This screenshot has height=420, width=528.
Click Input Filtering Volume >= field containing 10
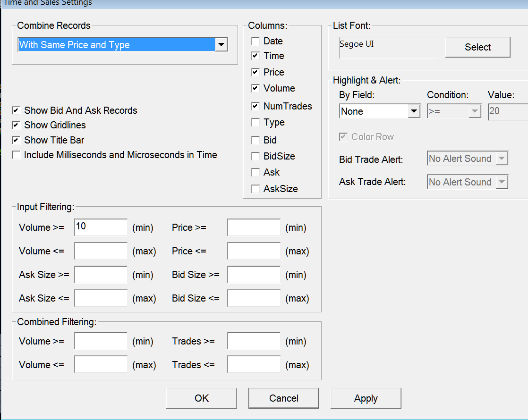point(101,227)
